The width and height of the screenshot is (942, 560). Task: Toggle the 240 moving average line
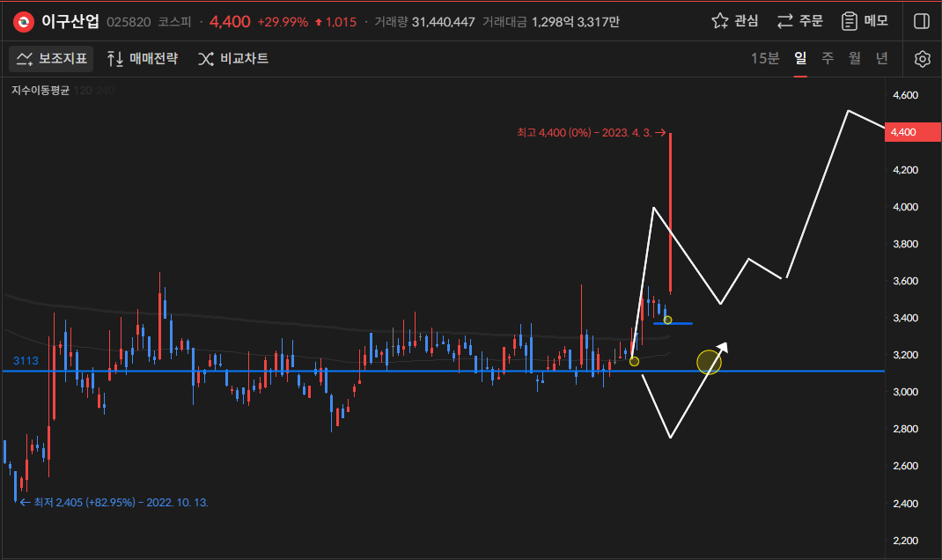click(x=106, y=90)
